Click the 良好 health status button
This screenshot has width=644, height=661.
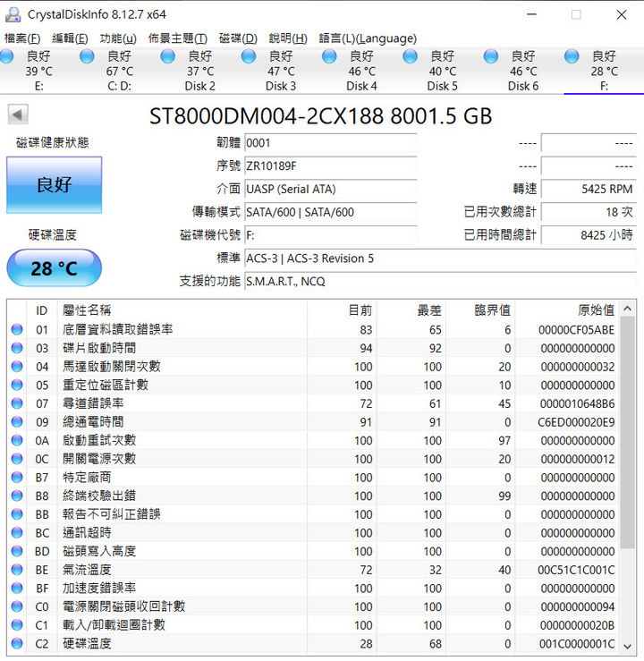tap(54, 185)
